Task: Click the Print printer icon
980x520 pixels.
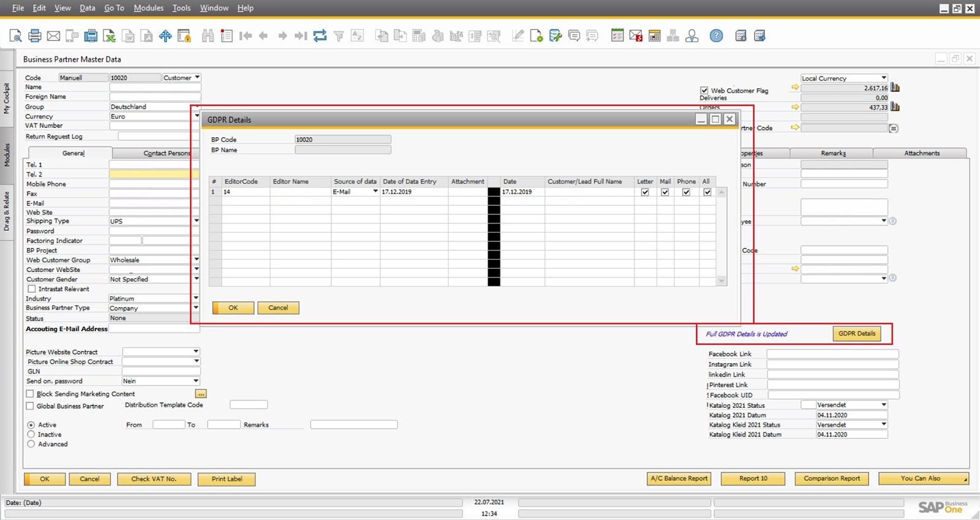Action: 35,36
